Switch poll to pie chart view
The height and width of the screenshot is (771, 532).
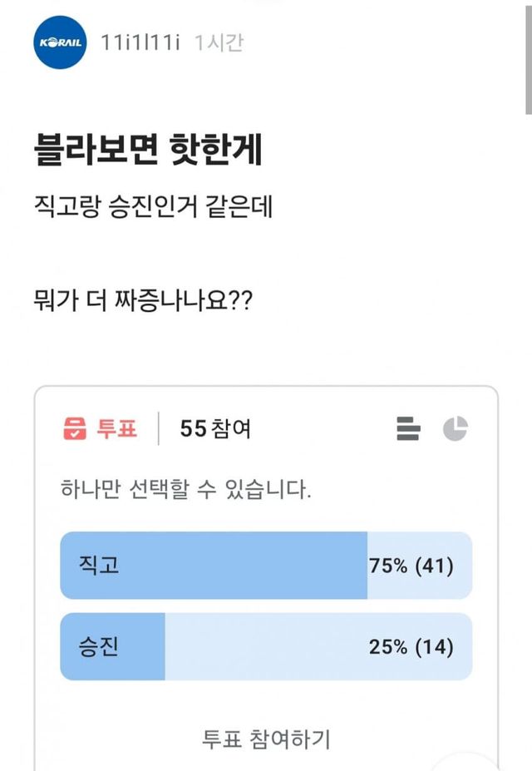[x=455, y=428]
